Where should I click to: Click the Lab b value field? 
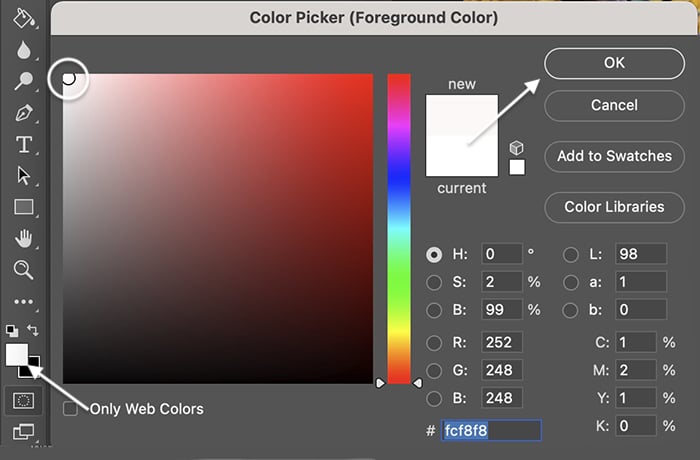click(x=641, y=309)
